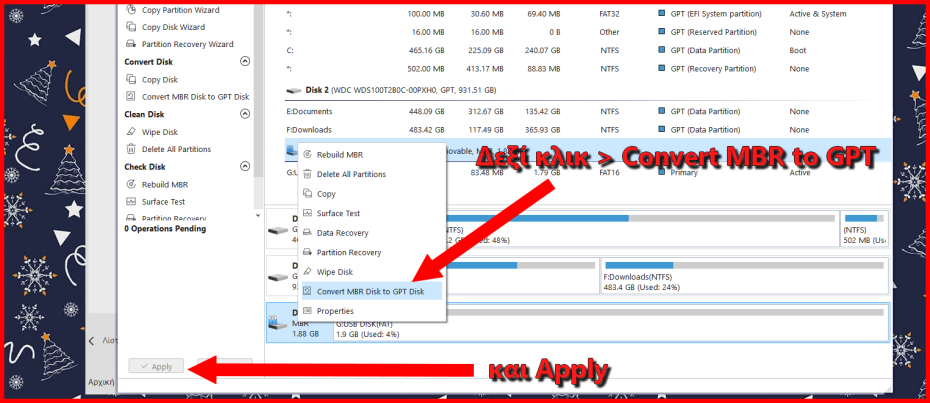Click the scroll-down arrow of the sidebar
Image resolution: width=930 pixels, height=403 pixels.
257,215
